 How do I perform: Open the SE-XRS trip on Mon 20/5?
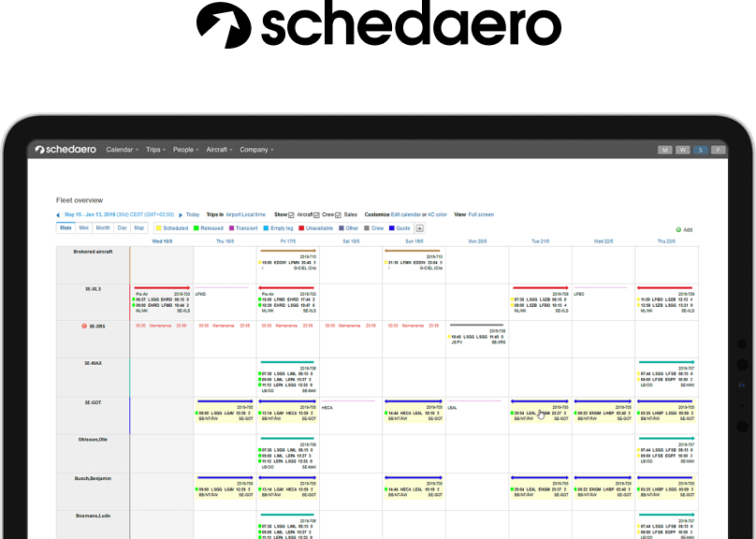pos(477,334)
